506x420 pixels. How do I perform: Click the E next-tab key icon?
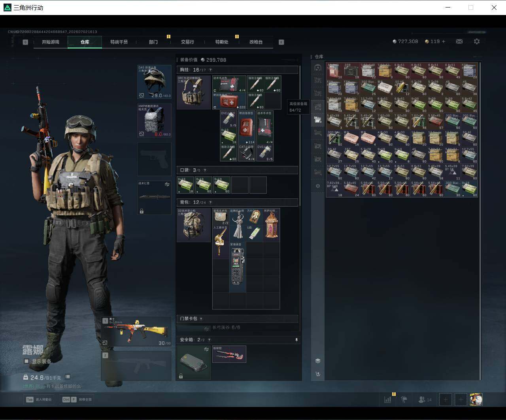pyautogui.click(x=281, y=42)
